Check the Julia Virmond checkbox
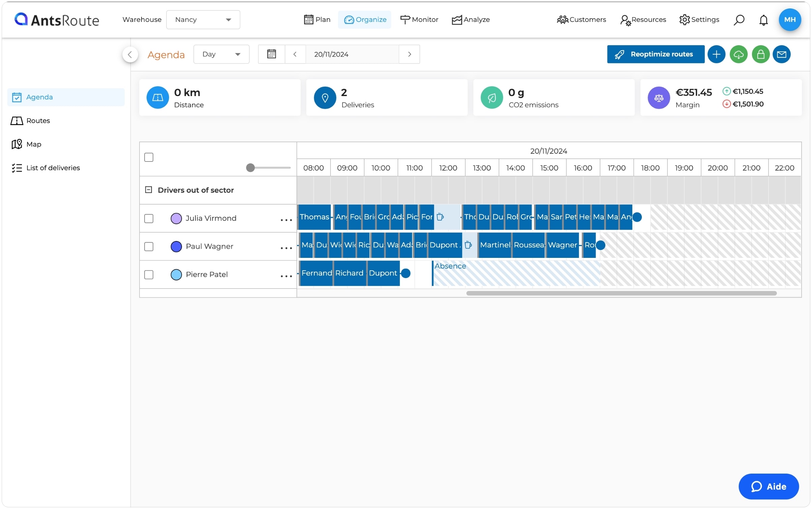 click(149, 218)
